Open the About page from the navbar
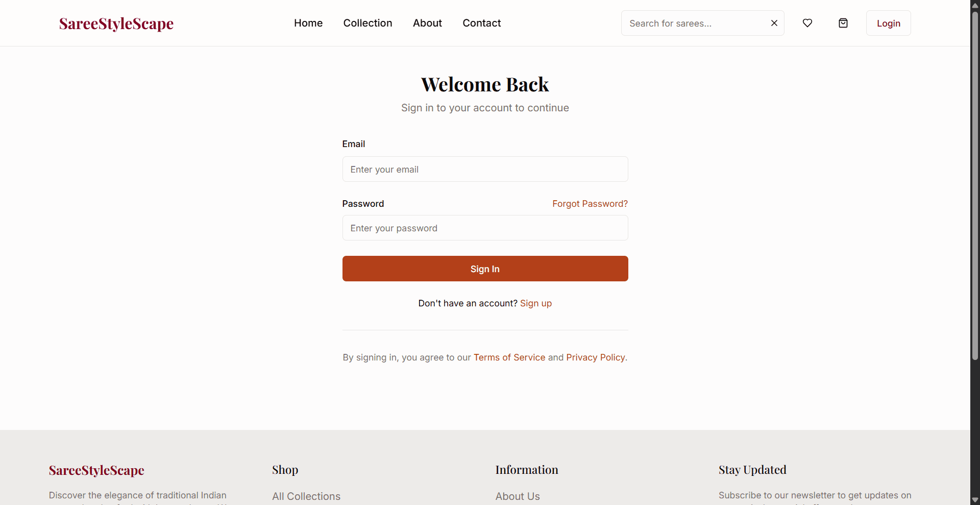Image resolution: width=980 pixels, height=505 pixels. pyautogui.click(x=427, y=23)
